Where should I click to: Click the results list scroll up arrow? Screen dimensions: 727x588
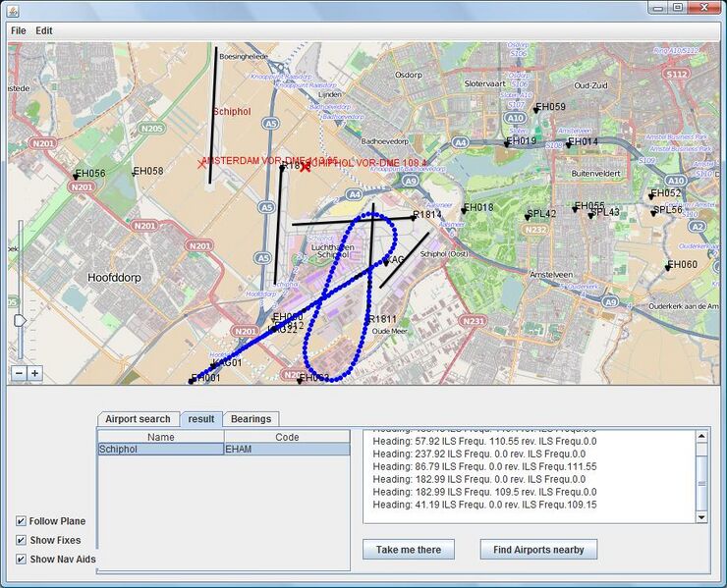[x=701, y=436]
